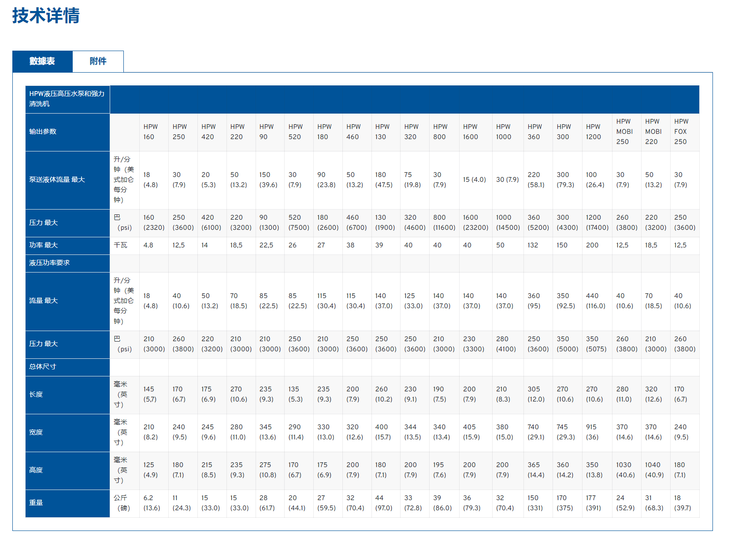Click the HPW液压高压水泵和强力清洗机 table title
Viewport: 731px width, 560px height.
pyautogui.click(x=67, y=99)
